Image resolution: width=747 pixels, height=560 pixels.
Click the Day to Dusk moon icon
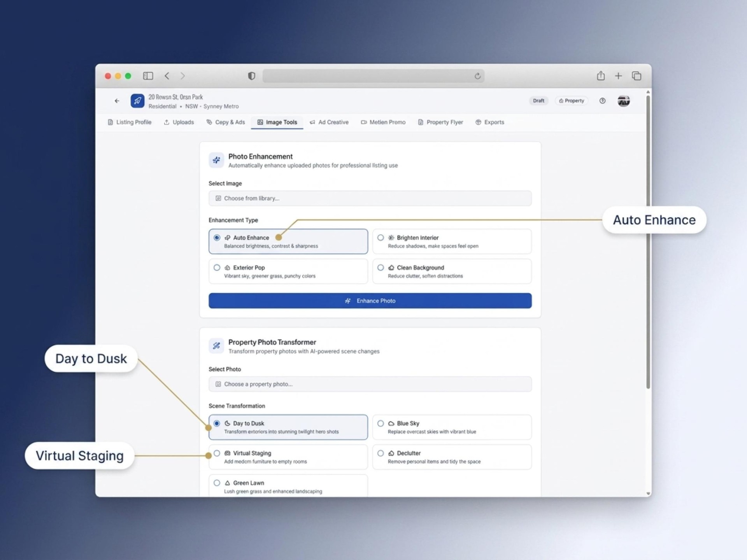pos(228,423)
